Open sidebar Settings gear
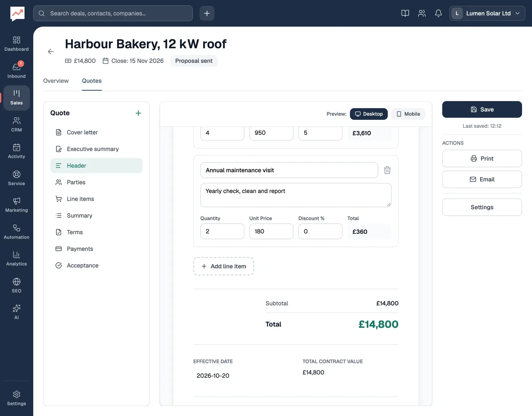Viewport: 532px width, 416px height. point(16,398)
